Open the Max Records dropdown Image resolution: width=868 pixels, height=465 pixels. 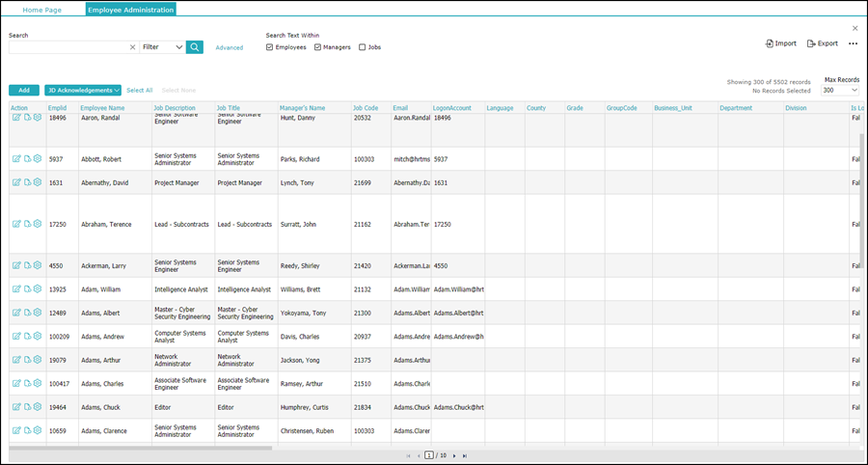tap(838, 91)
